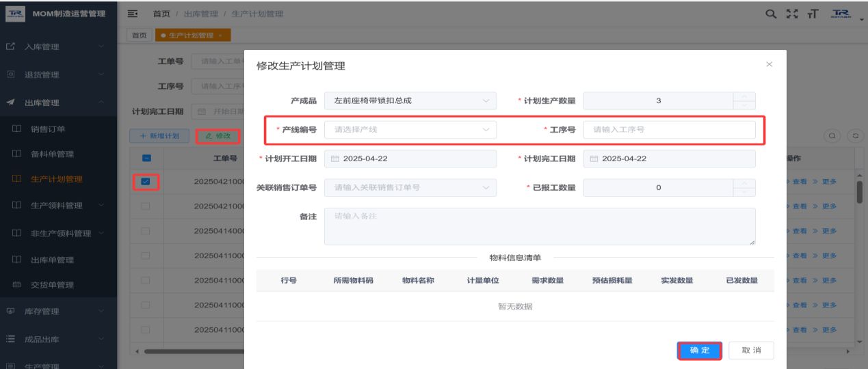This screenshot has width=868, height=369.
Task: Click the dialog 计划完工日期 date field
Action: coord(669,159)
